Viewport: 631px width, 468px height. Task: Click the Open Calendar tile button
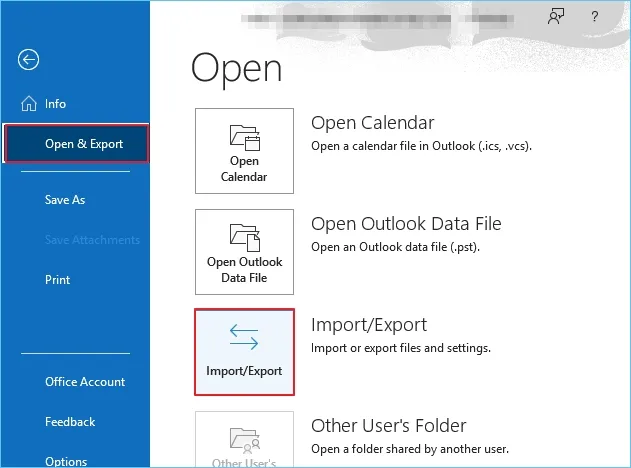coord(244,151)
